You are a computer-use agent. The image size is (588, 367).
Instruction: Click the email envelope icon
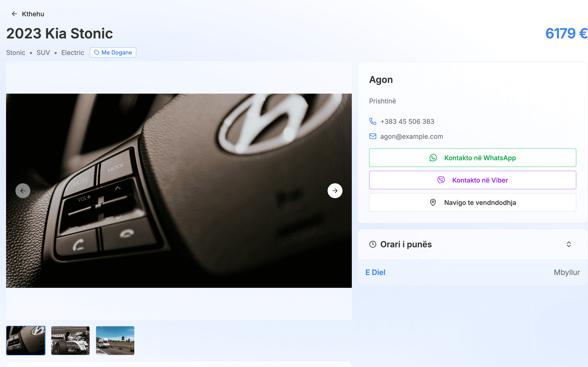[373, 136]
